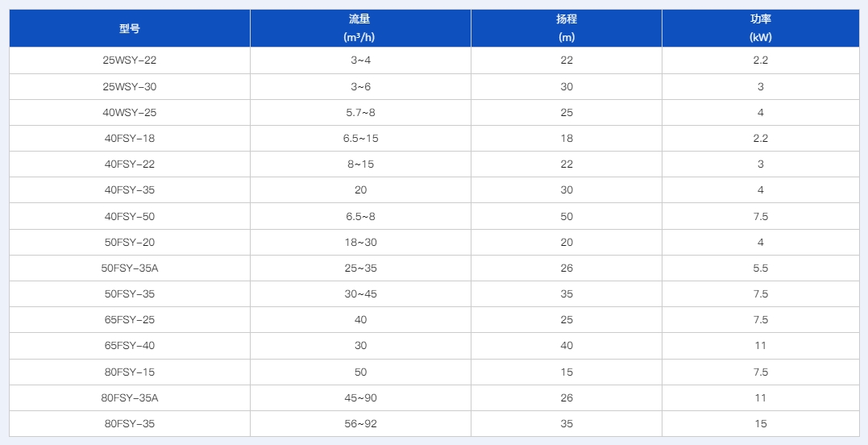Click the 流量 (m³/h) column header

[360, 28]
